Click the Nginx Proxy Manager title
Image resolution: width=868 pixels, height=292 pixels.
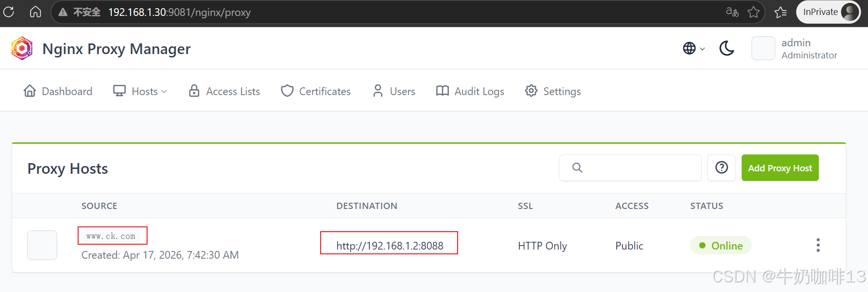click(x=117, y=49)
